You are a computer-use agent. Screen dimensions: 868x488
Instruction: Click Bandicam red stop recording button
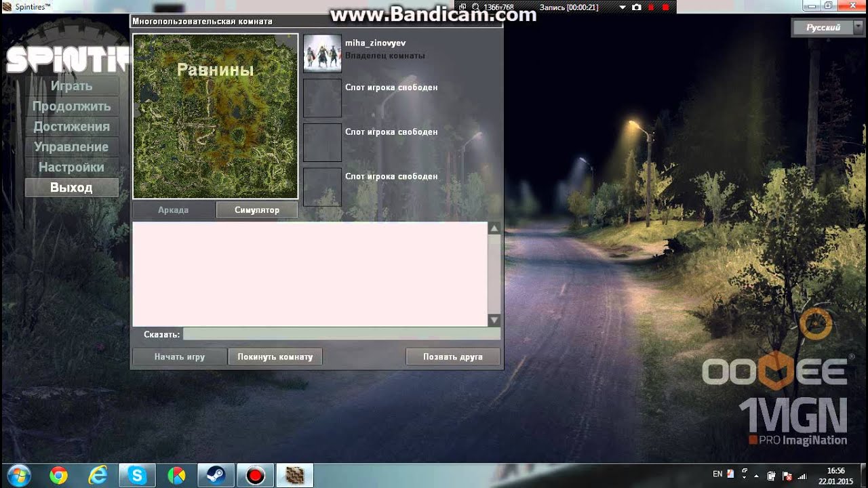(x=667, y=7)
